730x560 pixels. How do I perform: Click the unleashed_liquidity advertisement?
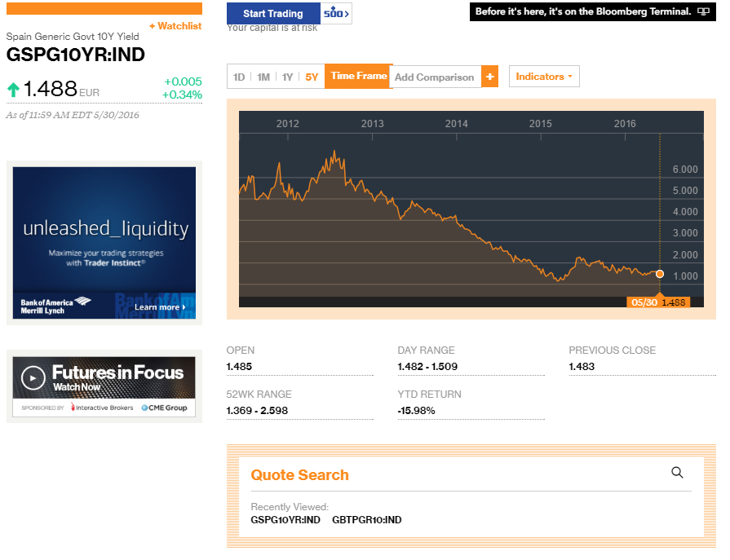(104, 243)
